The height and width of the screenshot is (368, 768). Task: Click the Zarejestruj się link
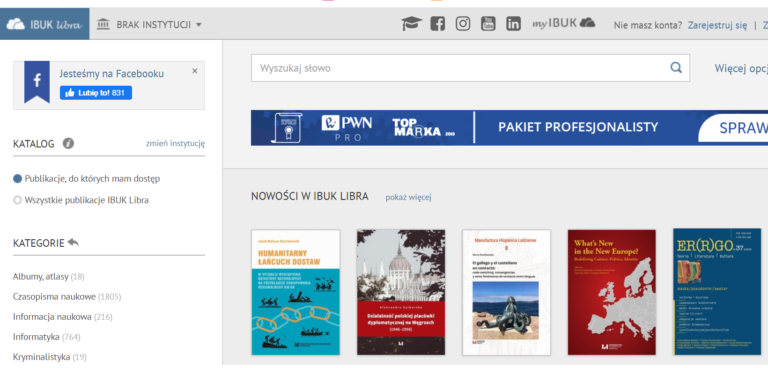coord(717,25)
